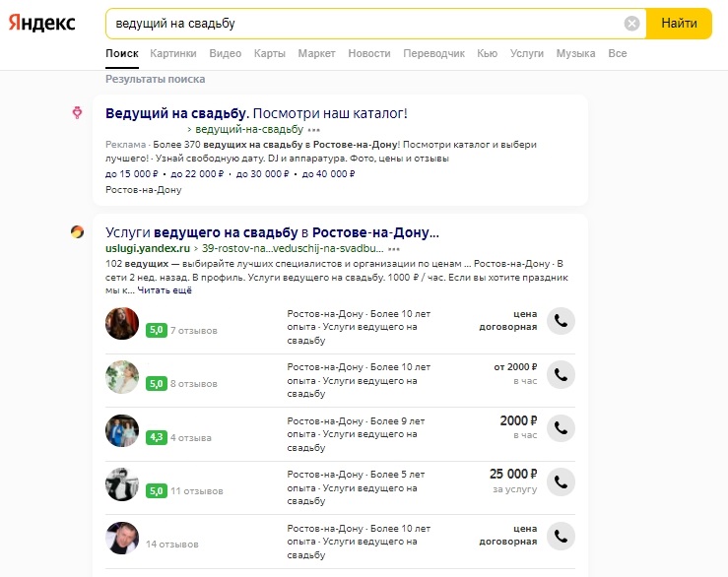Click the phone icon for the 2000 ₽ в час listing
Viewport: 728px width, 577px height.
[x=561, y=428]
